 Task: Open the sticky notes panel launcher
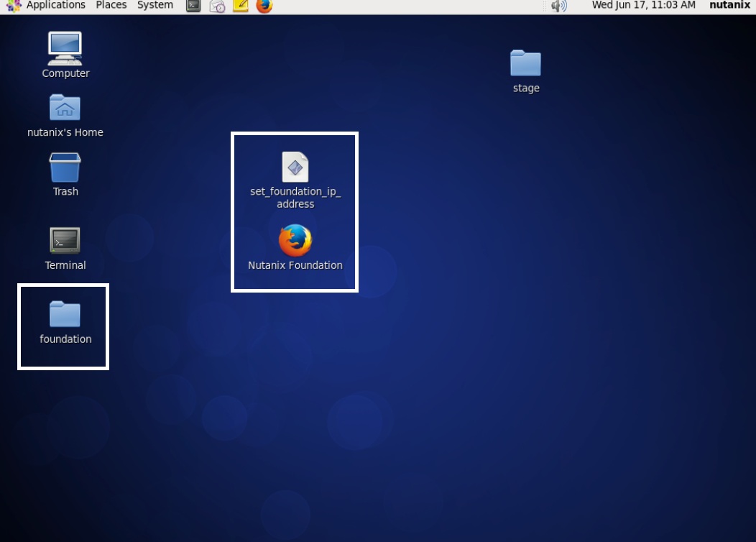pyautogui.click(x=241, y=6)
